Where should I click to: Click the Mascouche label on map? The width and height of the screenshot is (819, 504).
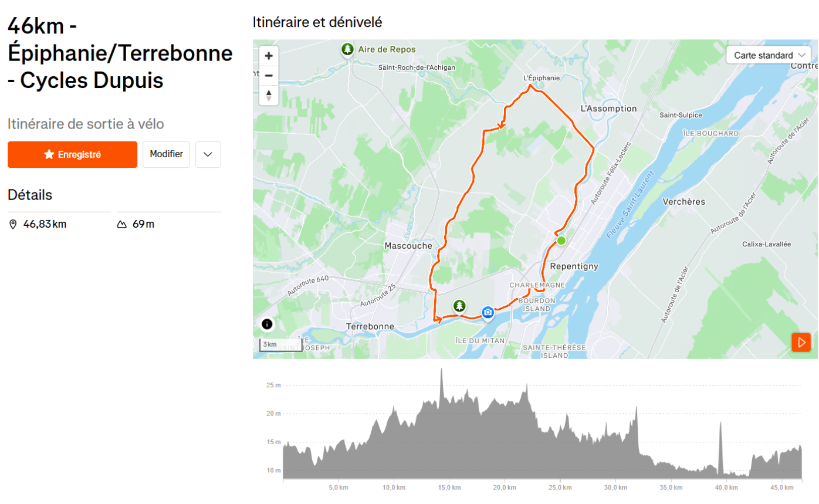[x=408, y=245]
